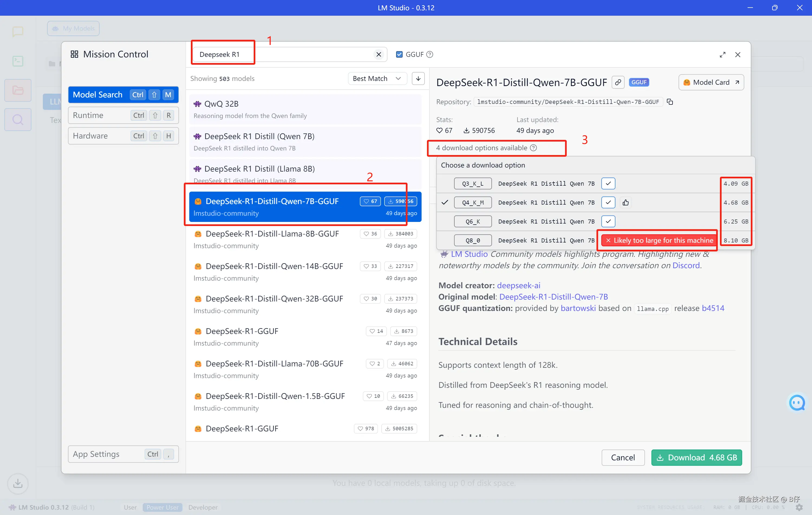Click the thumbs-up icon on Q4_K_M row
The image size is (812, 515).
(x=625, y=202)
